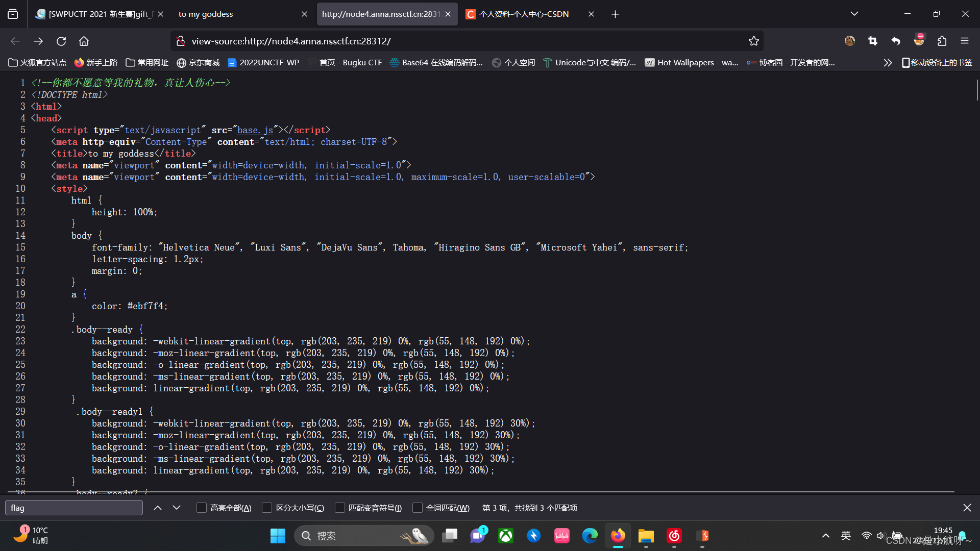
Task: Expand the bookmarks overflow chevron on bookmarks bar
Action: [888, 63]
